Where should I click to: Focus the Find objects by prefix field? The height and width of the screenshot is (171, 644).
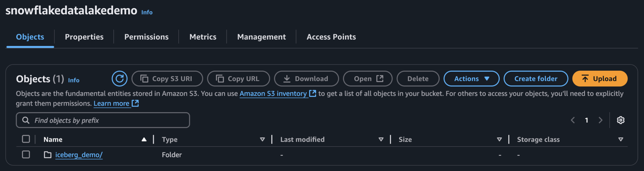107,120
